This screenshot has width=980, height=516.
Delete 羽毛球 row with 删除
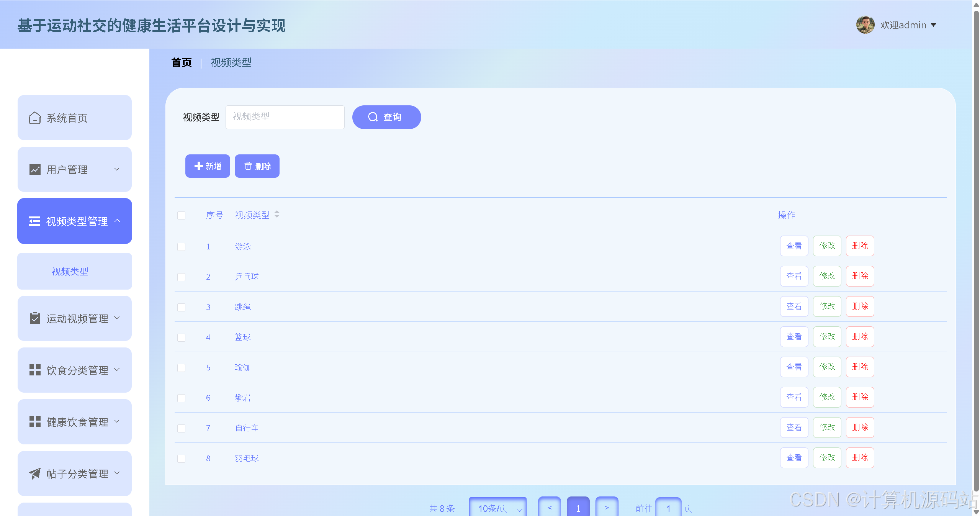(x=860, y=457)
